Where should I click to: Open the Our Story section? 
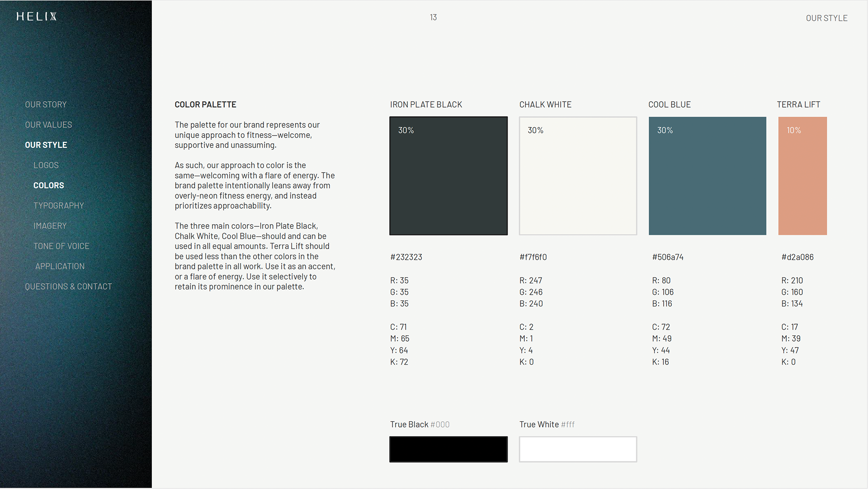[x=46, y=104]
